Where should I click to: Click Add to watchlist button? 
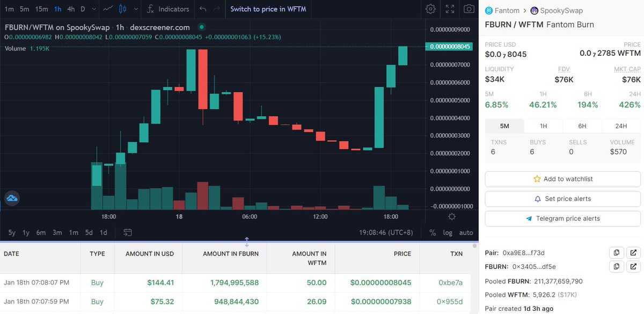pyautogui.click(x=562, y=179)
